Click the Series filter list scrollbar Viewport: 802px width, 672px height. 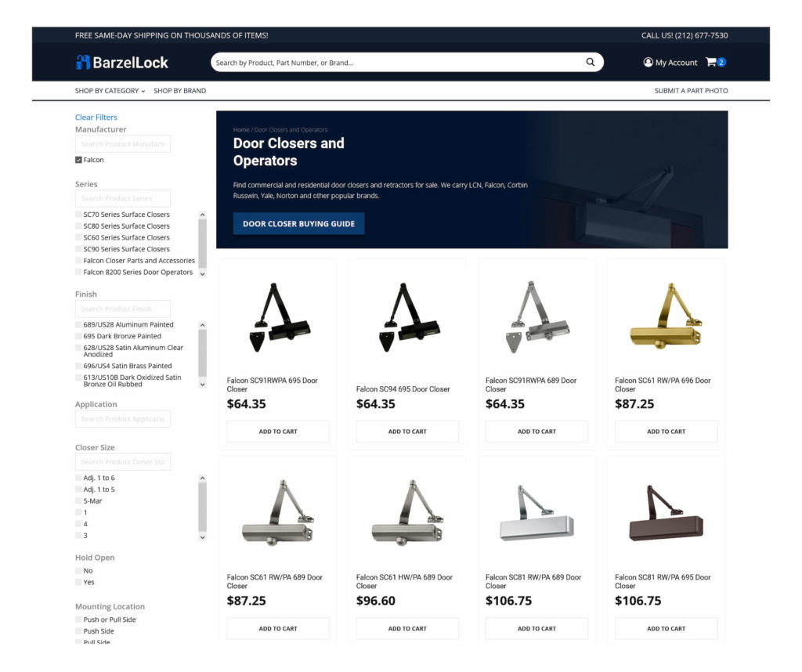point(203,244)
